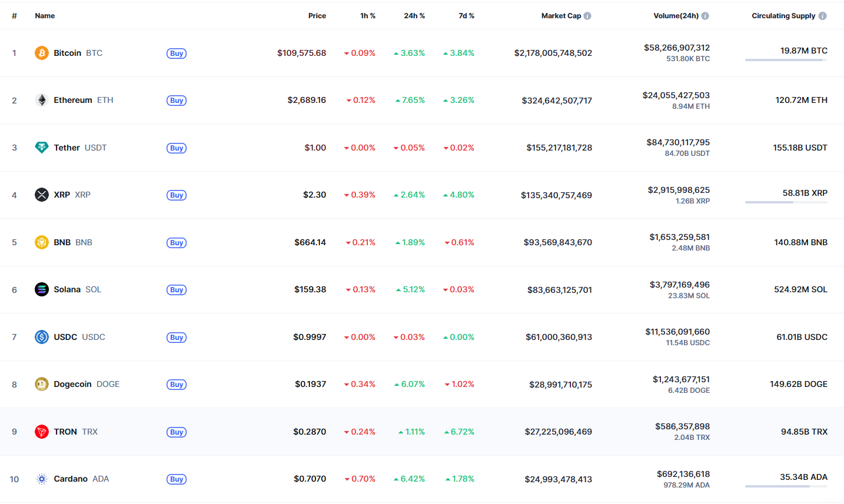
Task: Click the Cardano dotted logo
Action: pyautogui.click(x=42, y=479)
